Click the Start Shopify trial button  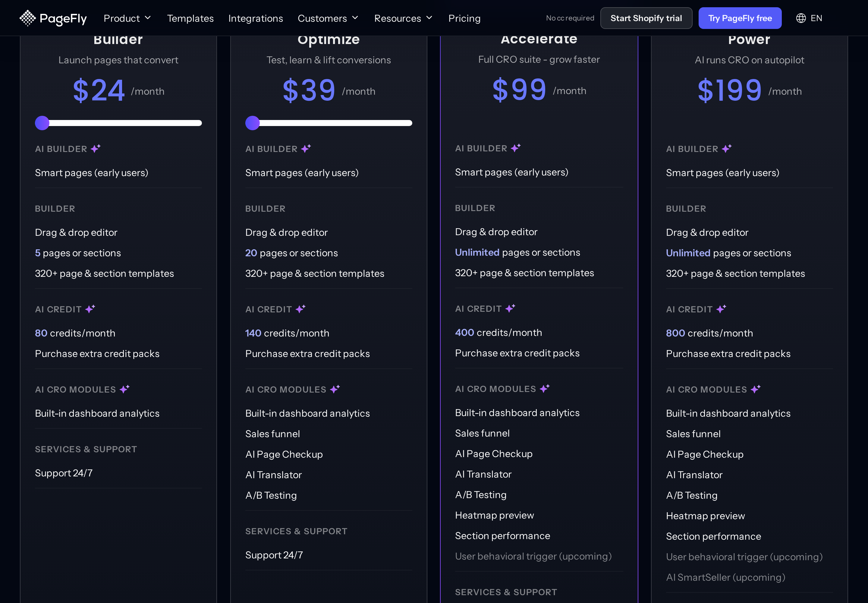tap(646, 18)
